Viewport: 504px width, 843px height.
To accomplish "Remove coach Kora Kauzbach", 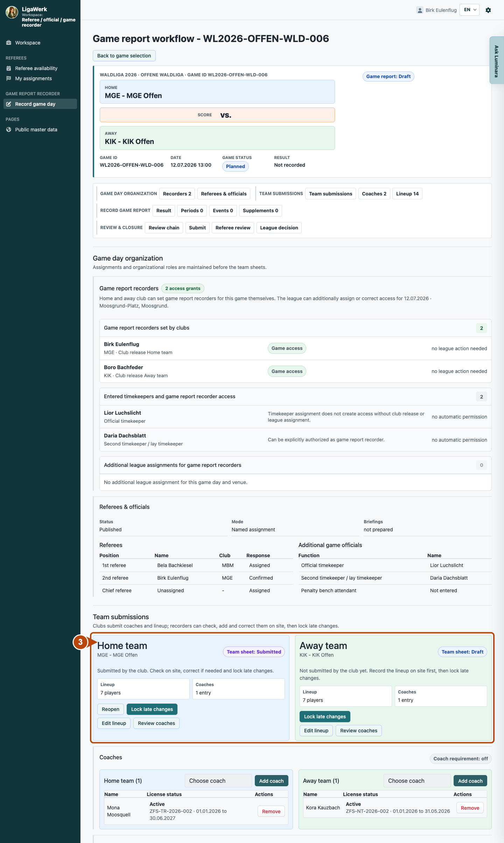I will (470, 808).
